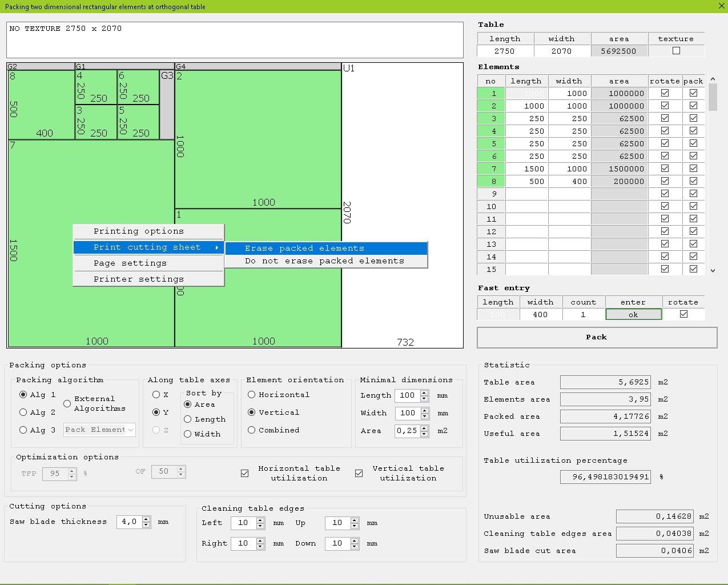Toggle the Table texture checkbox
Screen dimensions: 728x585
pyautogui.click(x=676, y=51)
